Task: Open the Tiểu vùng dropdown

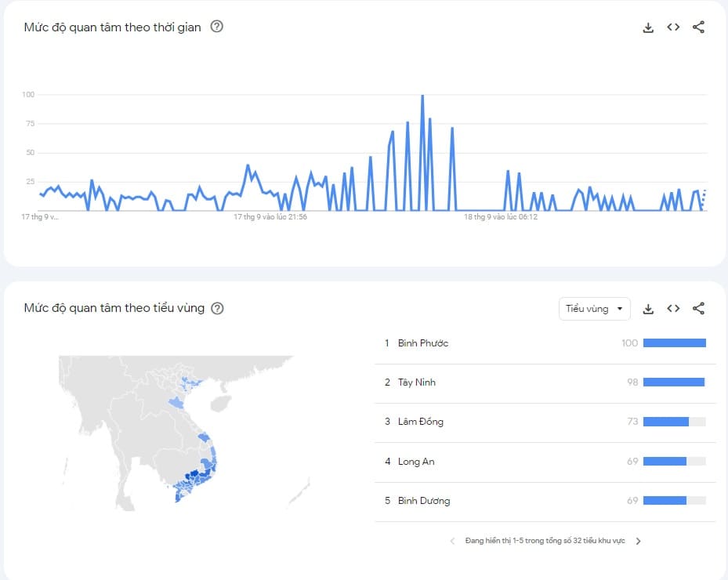Action: coord(595,309)
